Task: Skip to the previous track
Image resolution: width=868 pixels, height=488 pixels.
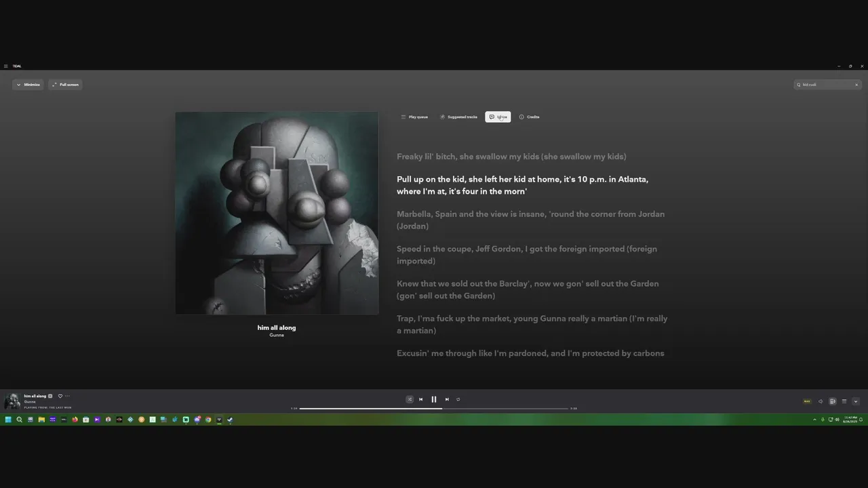Action: coord(420,399)
